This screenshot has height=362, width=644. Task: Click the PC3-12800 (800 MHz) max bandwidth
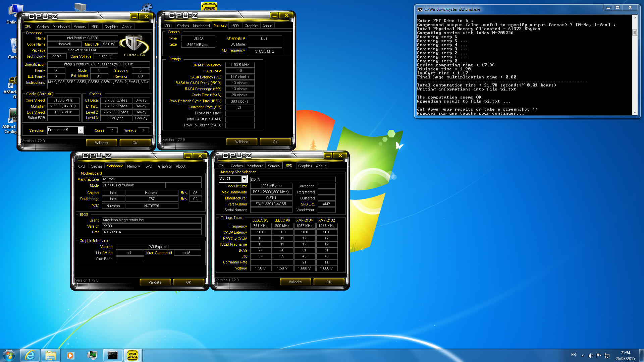click(271, 192)
